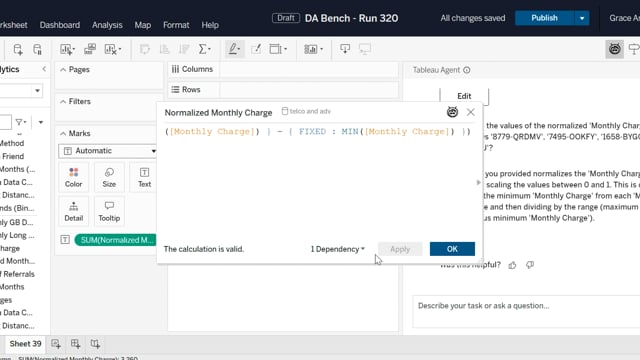
Task: Open the Dashboard menu
Action: point(60,25)
